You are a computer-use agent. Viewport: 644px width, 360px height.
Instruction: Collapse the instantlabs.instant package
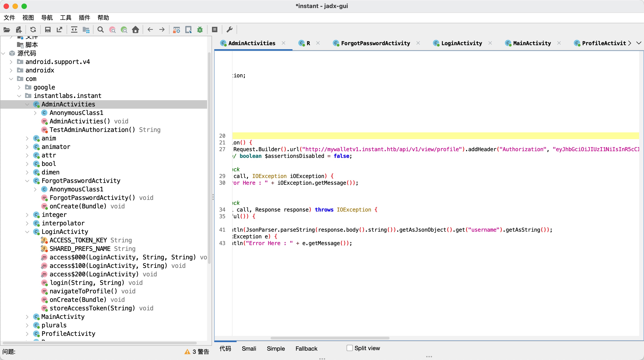tap(19, 96)
